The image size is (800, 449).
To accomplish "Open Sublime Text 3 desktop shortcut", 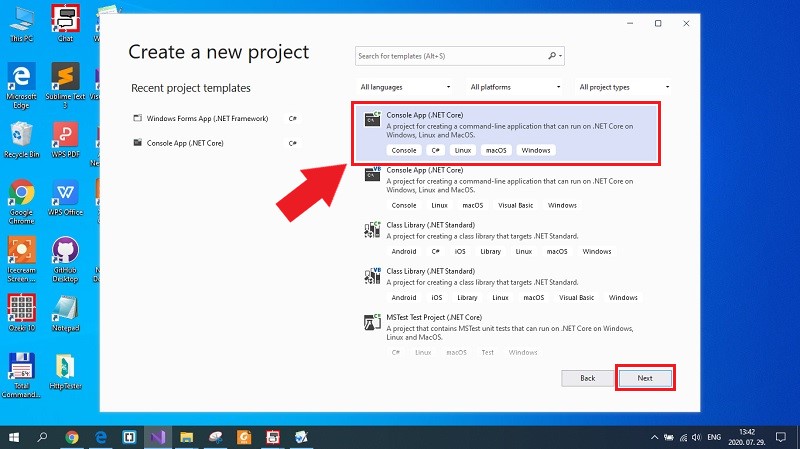I will 65,86.
